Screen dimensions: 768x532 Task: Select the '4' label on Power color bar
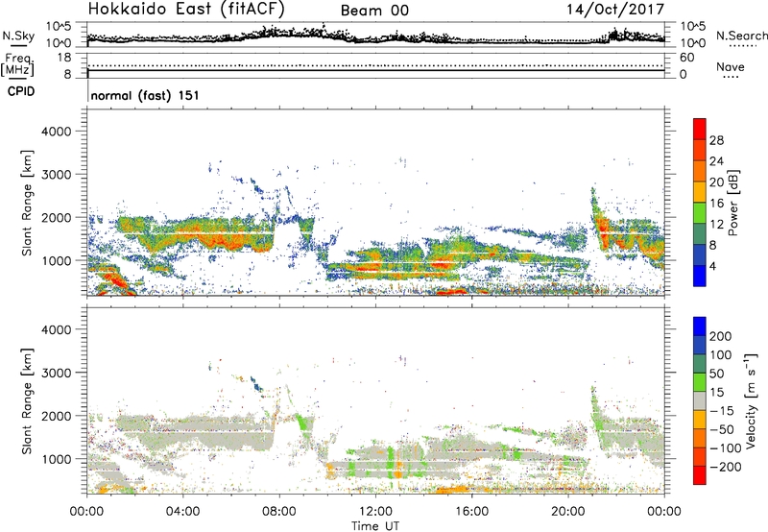point(713,266)
